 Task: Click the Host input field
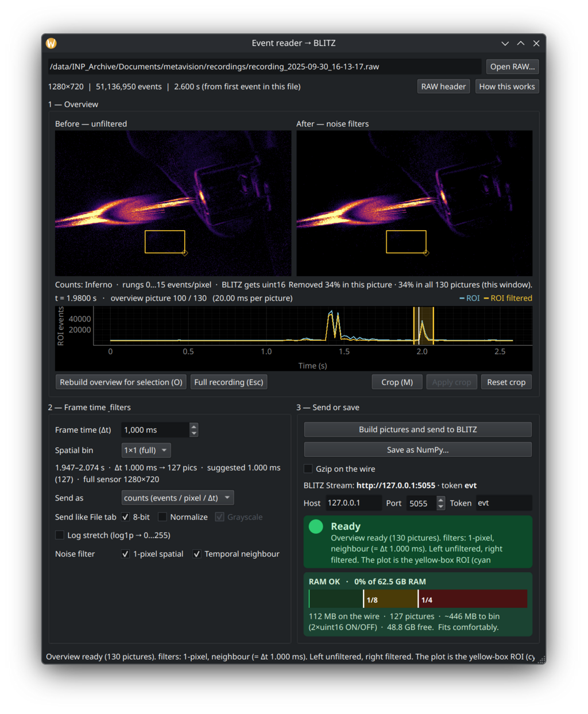tap(353, 503)
